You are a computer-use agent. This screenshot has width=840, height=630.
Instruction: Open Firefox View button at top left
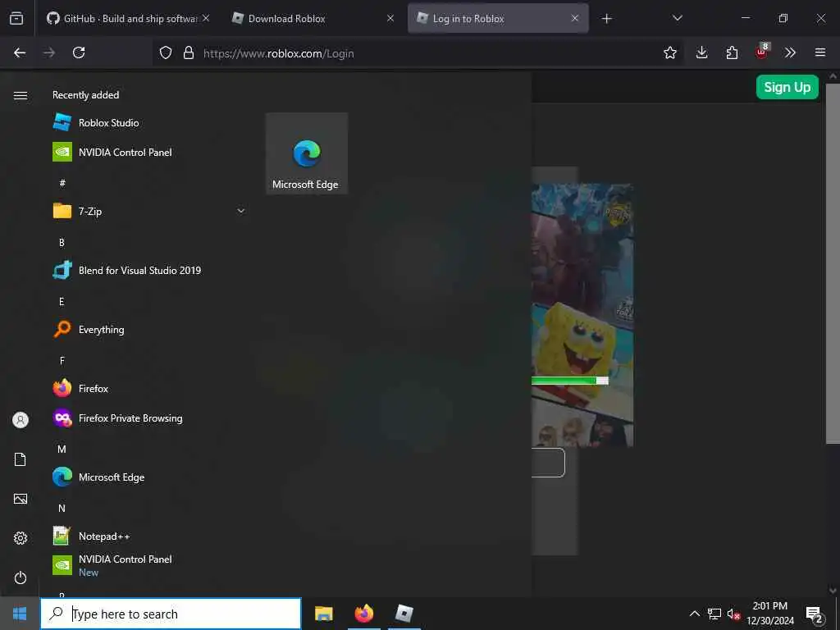(16, 18)
